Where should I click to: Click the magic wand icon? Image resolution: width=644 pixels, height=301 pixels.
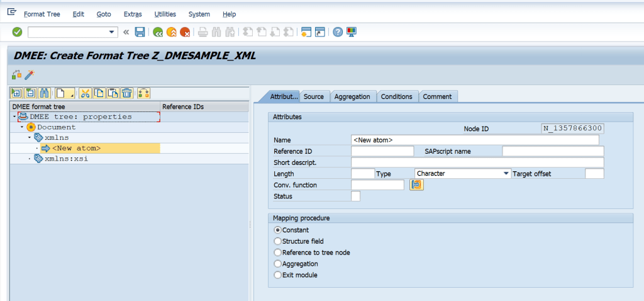(x=30, y=75)
